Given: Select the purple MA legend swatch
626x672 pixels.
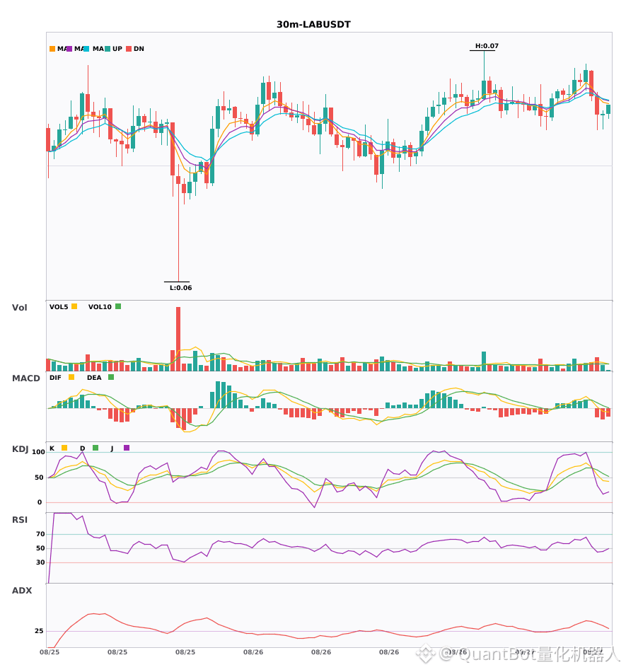Looking at the screenshot, I should (x=69, y=49).
